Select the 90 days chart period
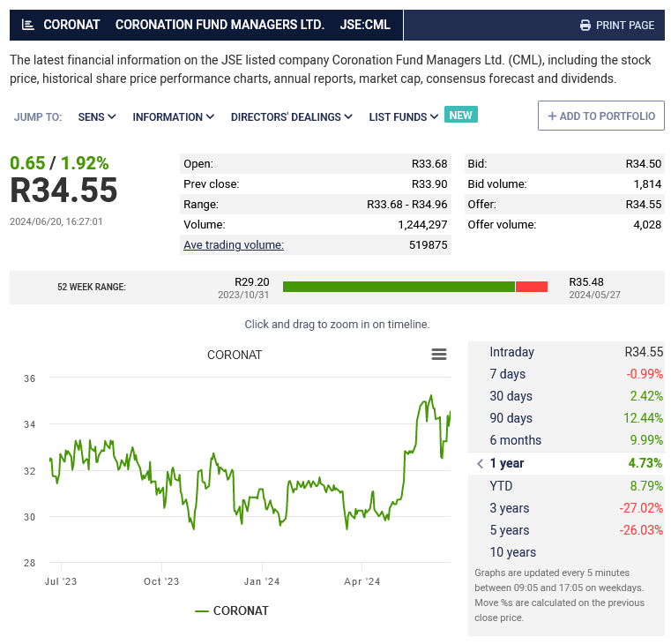Image resolution: width=671 pixels, height=644 pixels. [x=566, y=418]
